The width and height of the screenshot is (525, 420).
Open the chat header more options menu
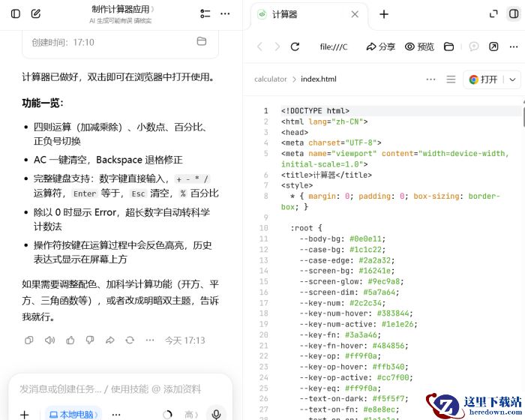tap(225, 13)
